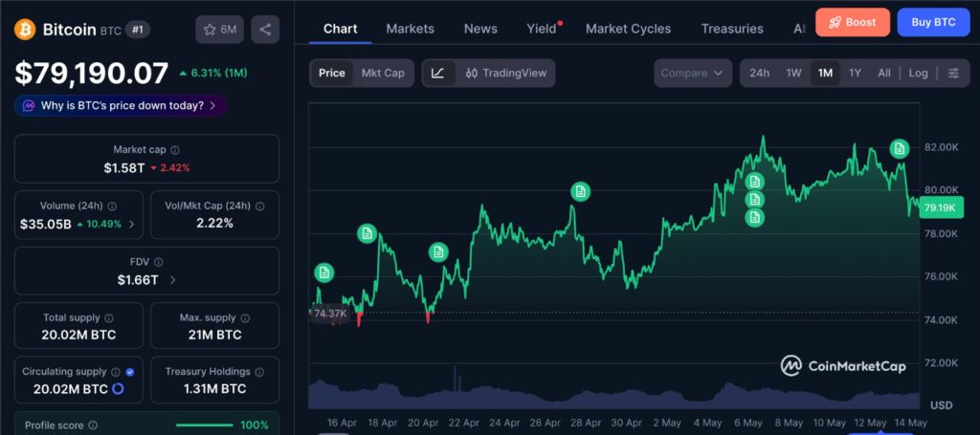Viewport: 980px width, 435px height.
Task: Open the Markets tab
Action: [x=410, y=29]
